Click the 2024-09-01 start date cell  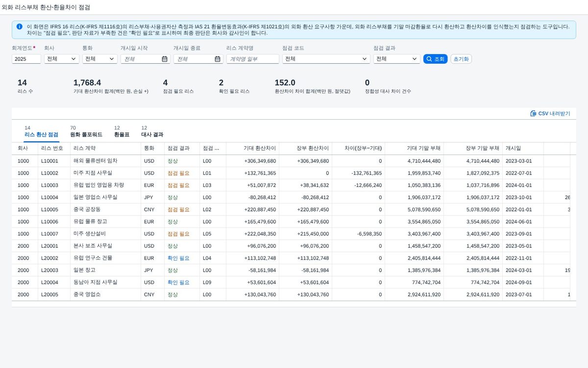518,283
